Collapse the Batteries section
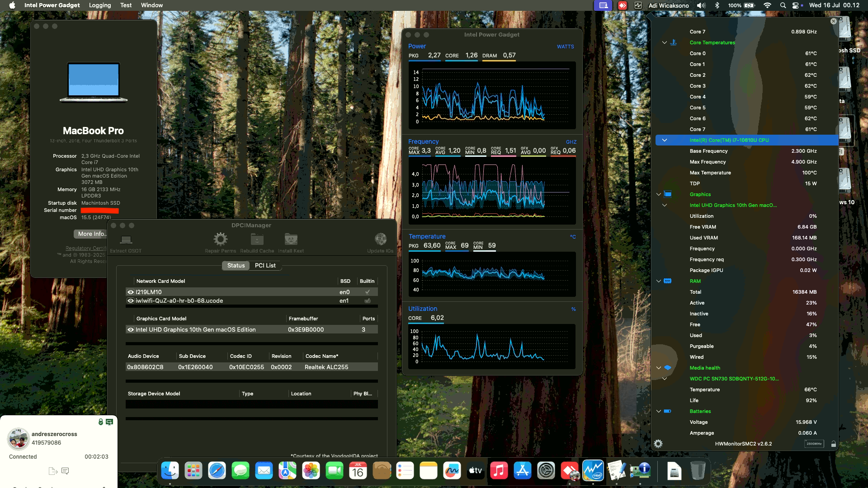 point(658,411)
